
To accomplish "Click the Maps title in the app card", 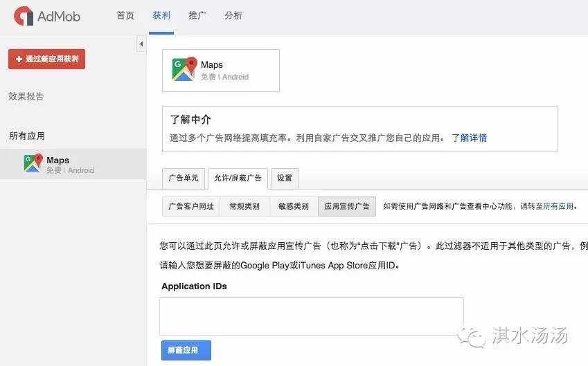I will pyautogui.click(x=212, y=65).
